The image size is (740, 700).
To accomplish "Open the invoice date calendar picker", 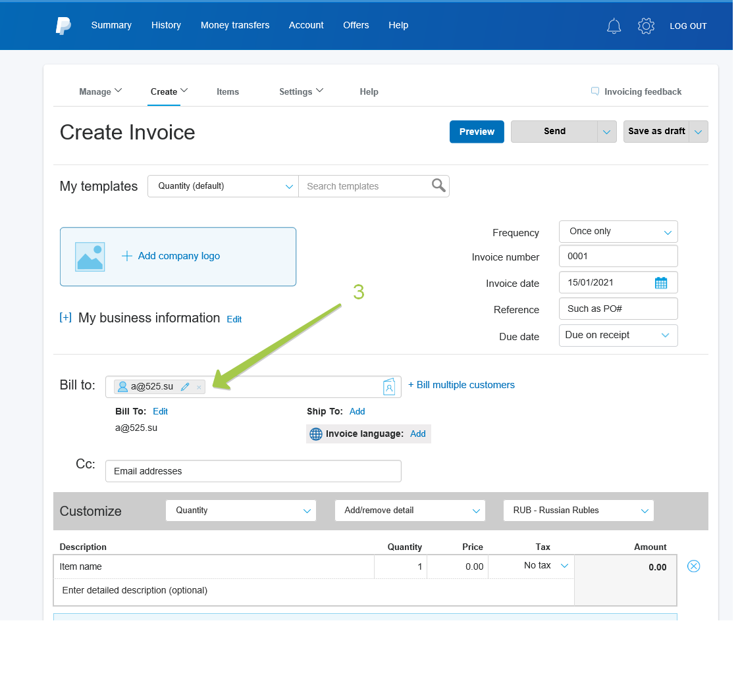I will point(661,283).
